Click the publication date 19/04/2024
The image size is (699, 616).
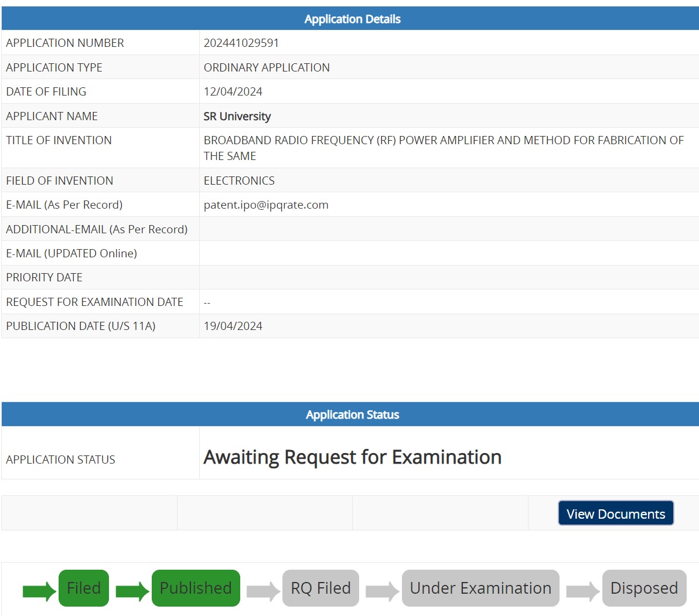(x=233, y=326)
